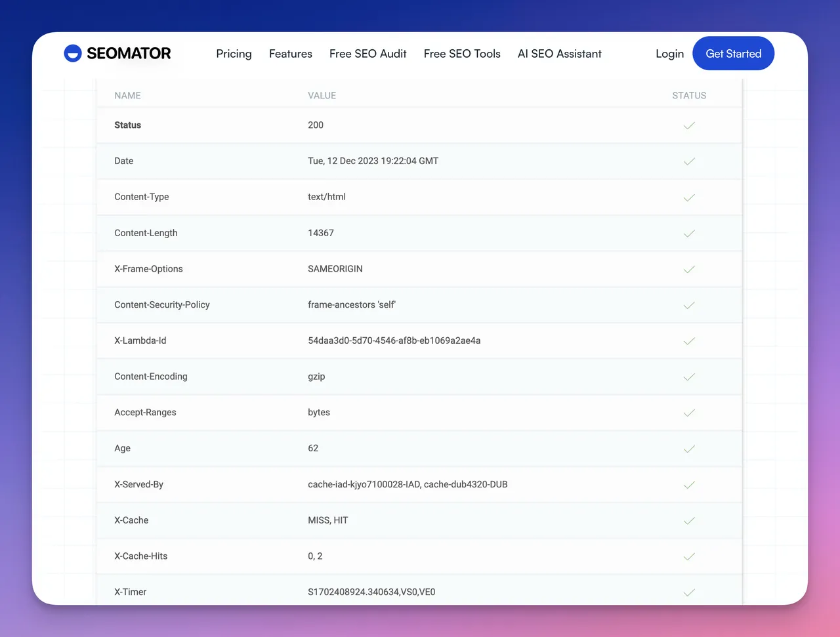The image size is (840, 637).
Task: Select the X-Cache-Hits label
Action: (x=140, y=556)
